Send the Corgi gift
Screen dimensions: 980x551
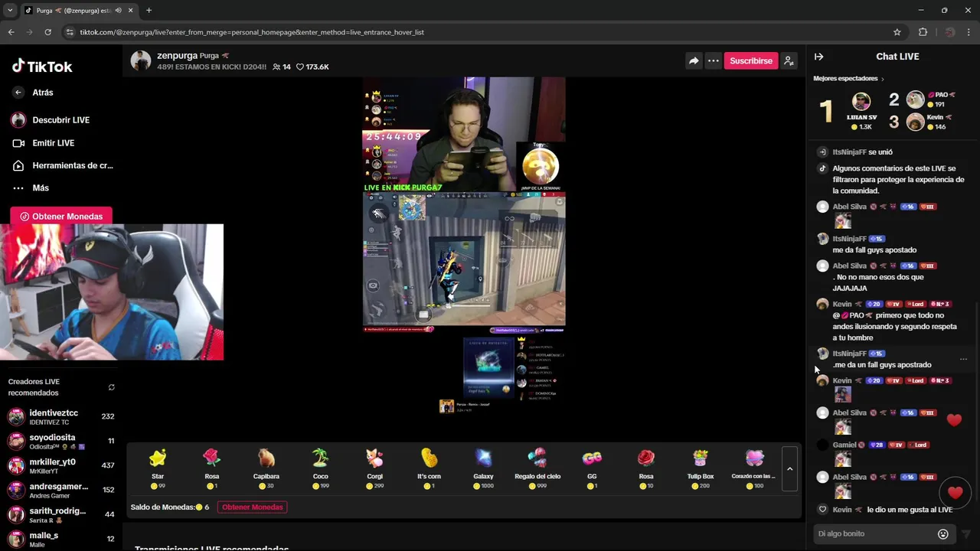pyautogui.click(x=374, y=468)
